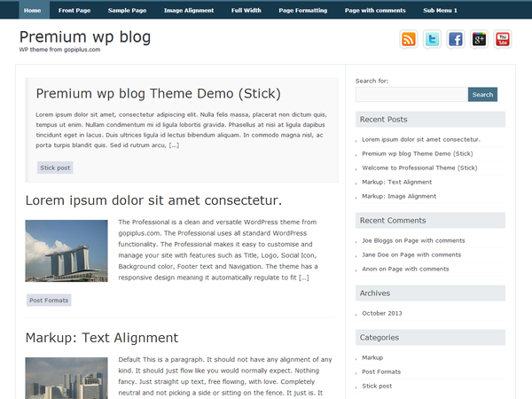Click the Categories widget heading
This screenshot has height=399, width=532.
tap(430, 338)
